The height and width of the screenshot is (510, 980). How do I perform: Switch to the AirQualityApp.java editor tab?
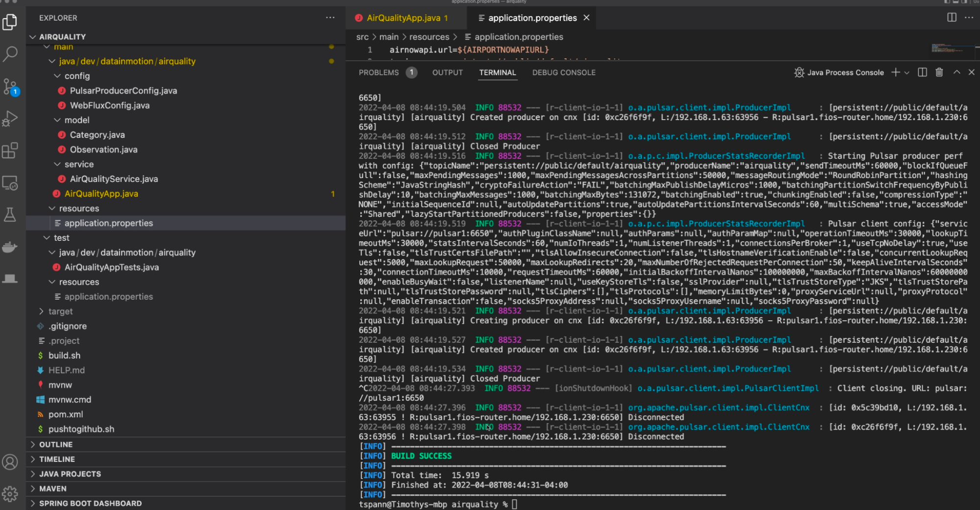[403, 18]
